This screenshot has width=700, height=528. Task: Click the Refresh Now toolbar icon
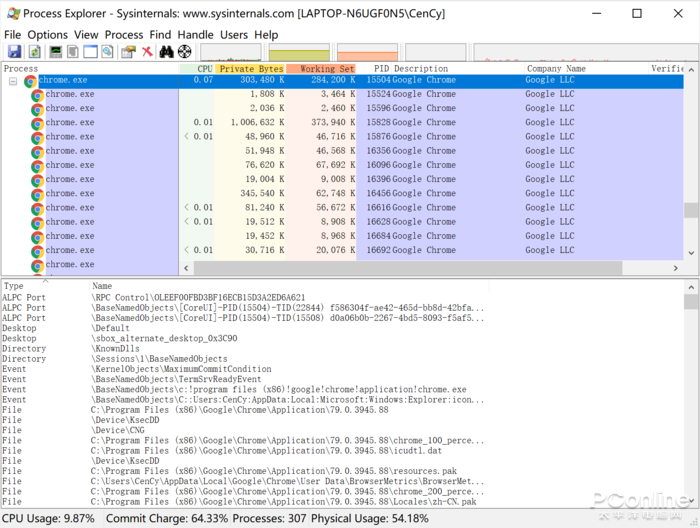coord(35,52)
